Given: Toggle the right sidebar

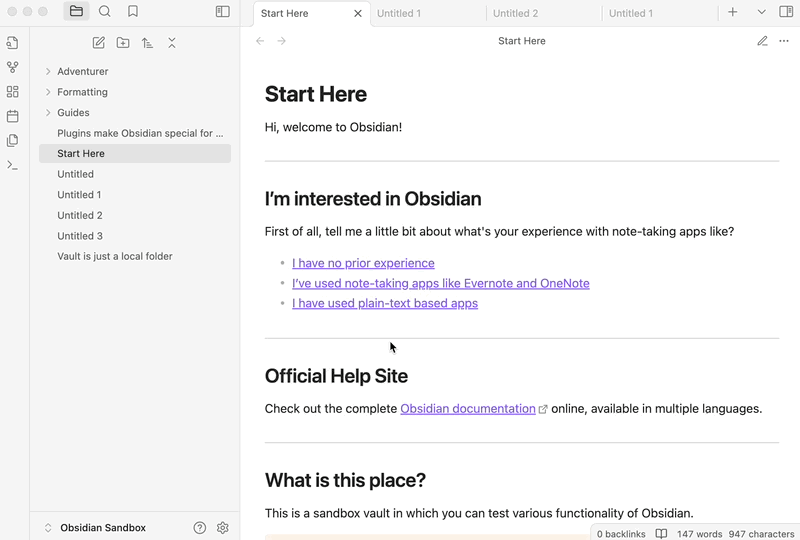Looking at the screenshot, I should tap(786, 12).
